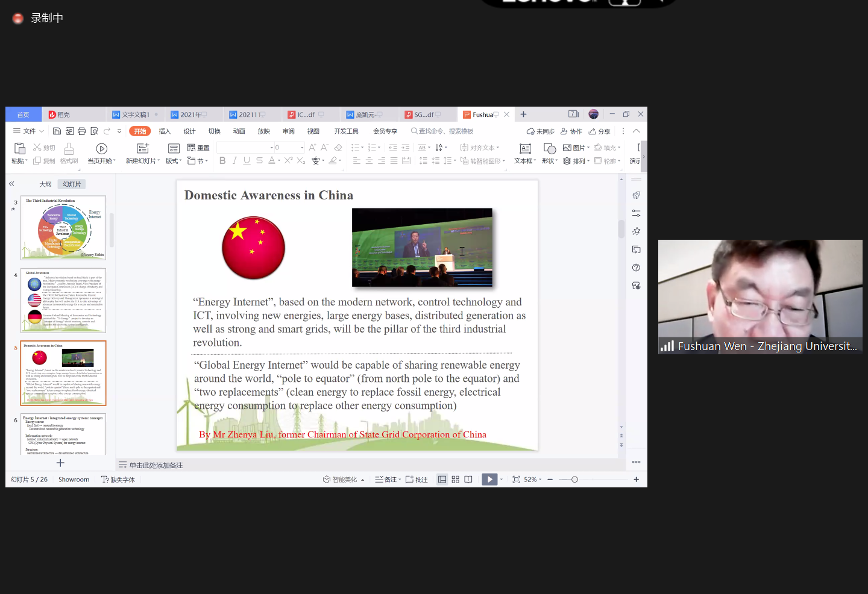Click the Paste clipboard icon
The image size is (868, 594).
coord(19,148)
